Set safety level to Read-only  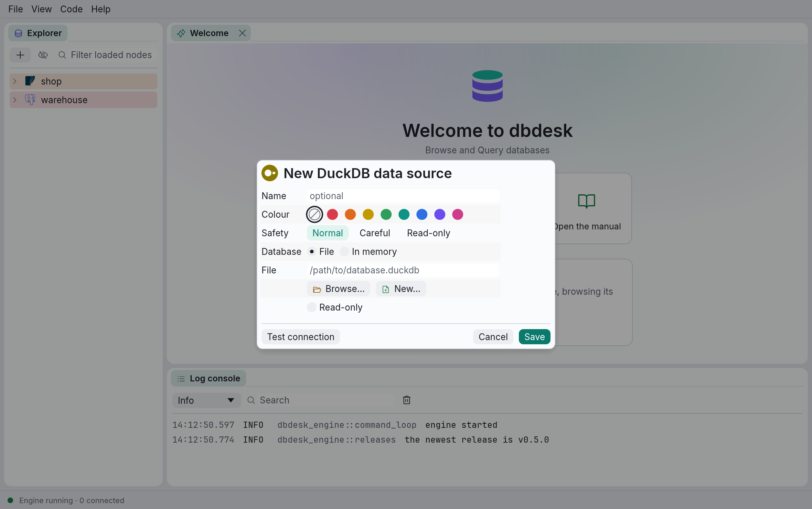(428, 233)
